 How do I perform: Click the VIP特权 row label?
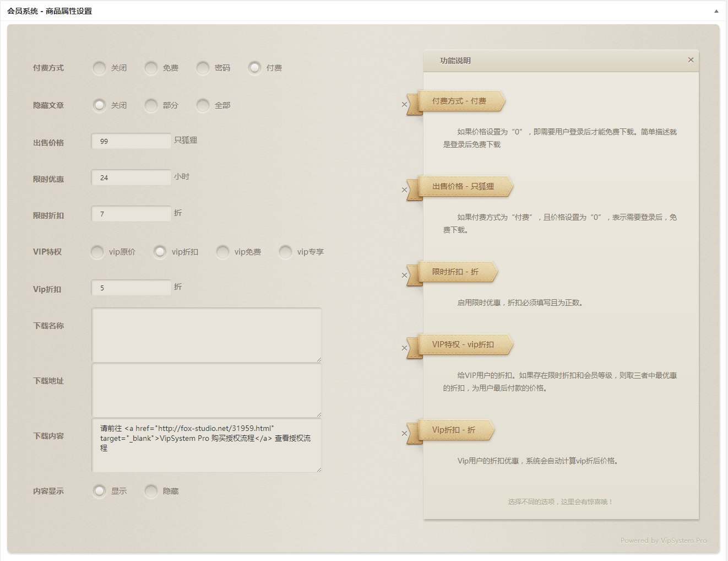(x=47, y=252)
